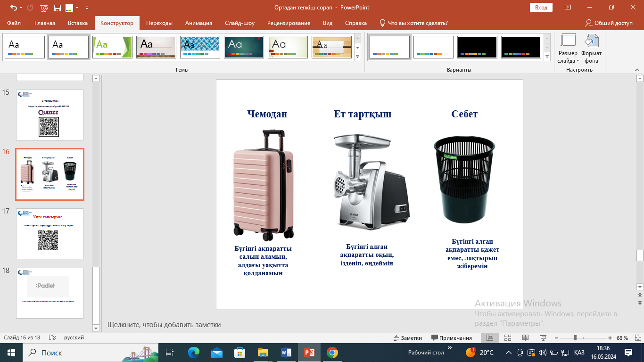Toggle the Заметки notes pane
The image size is (644, 362).
click(x=408, y=338)
